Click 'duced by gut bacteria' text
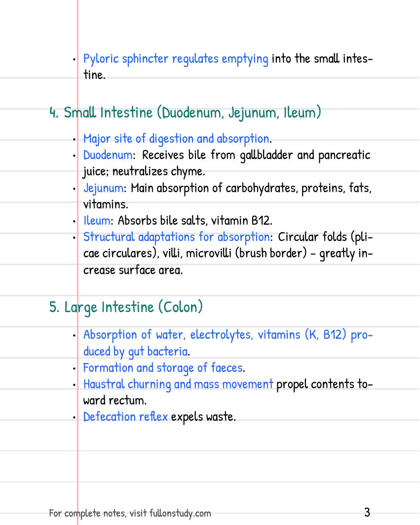 [136, 352]
